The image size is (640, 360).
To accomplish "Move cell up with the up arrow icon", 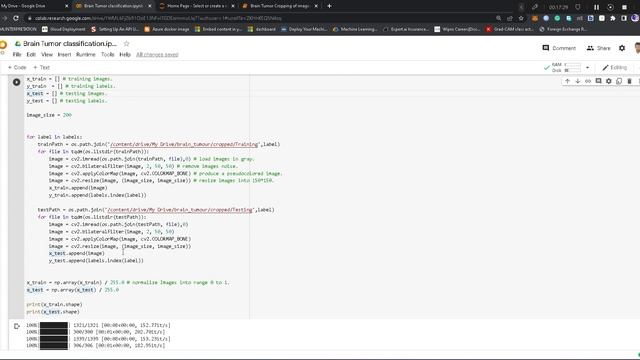I will [x=567, y=81].
